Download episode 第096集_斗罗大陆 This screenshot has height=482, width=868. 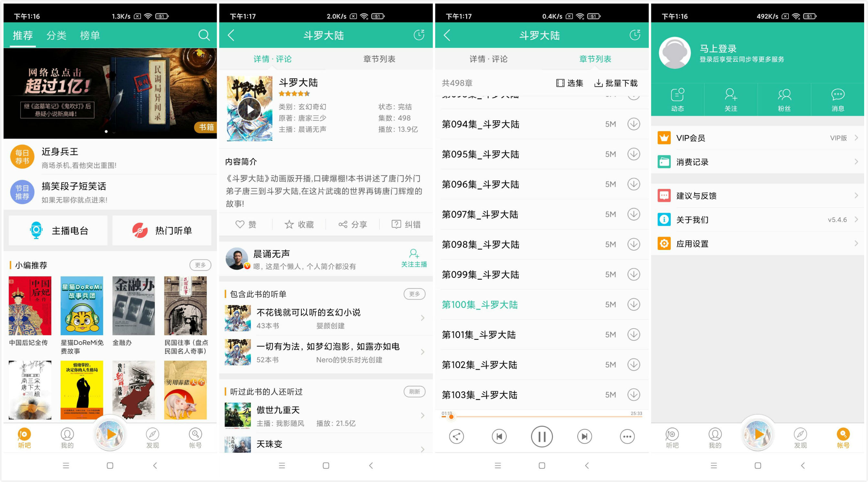[x=634, y=184]
